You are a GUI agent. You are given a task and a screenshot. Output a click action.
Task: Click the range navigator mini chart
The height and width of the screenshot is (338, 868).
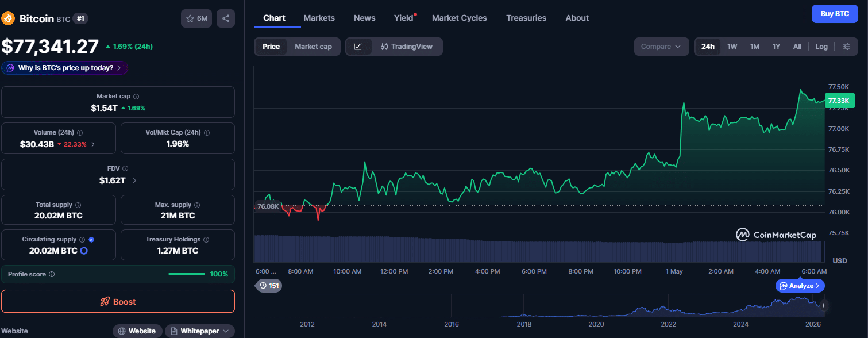pyautogui.click(x=539, y=305)
